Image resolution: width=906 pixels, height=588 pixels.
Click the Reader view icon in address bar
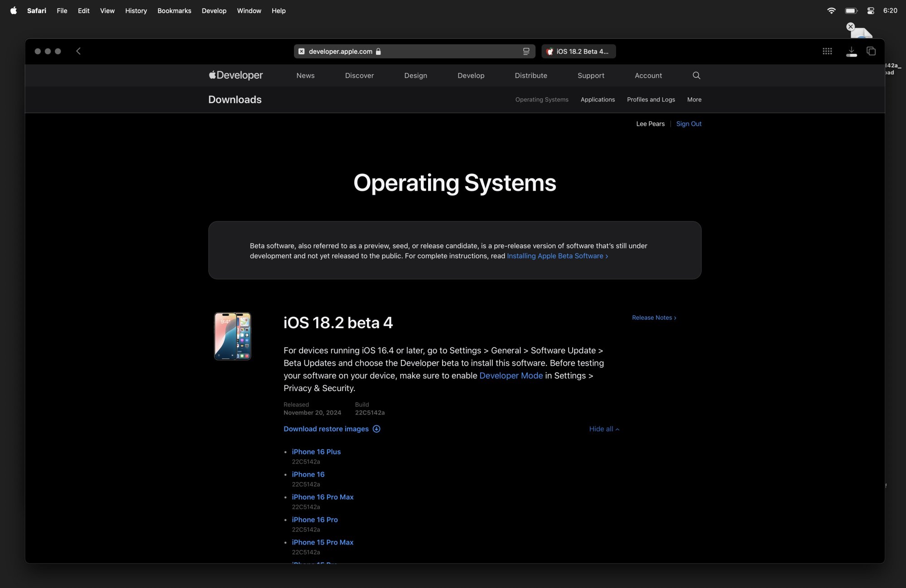click(x=526, y=52)
